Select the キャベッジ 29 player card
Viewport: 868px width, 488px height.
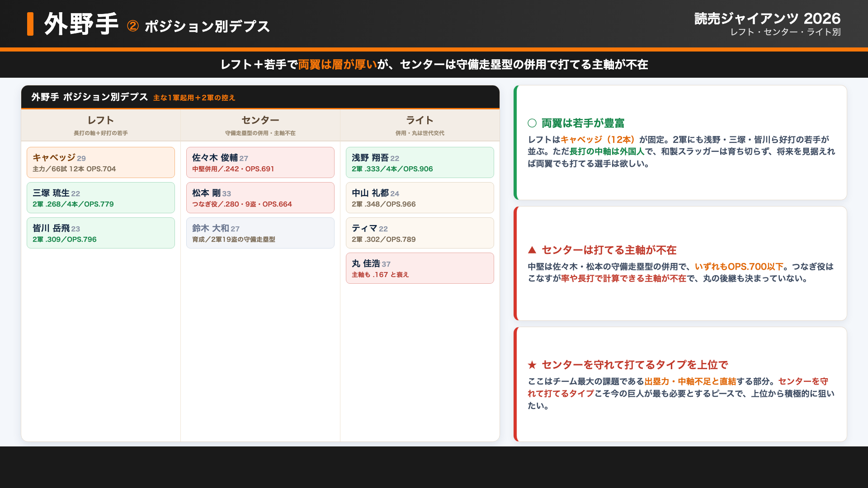(101, 162)
